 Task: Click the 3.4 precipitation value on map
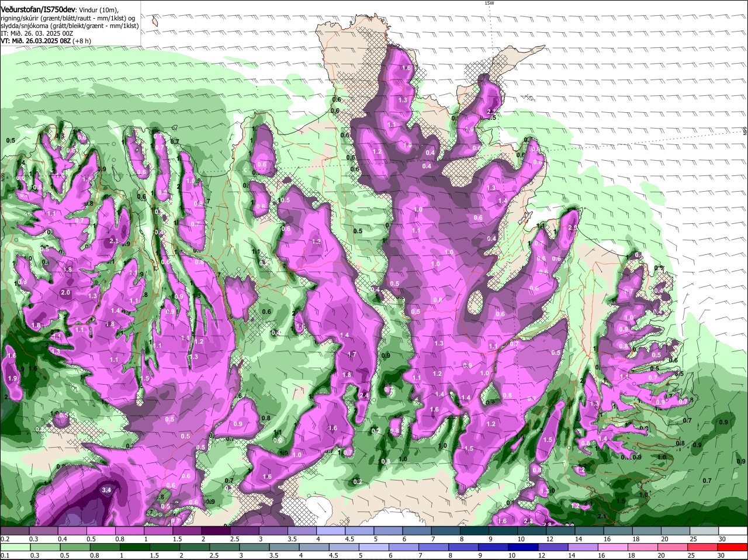106,490
